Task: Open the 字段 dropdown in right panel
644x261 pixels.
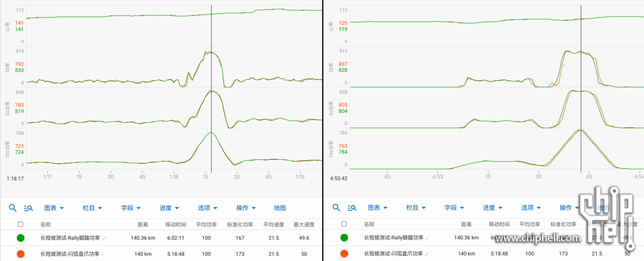Action: [454, 208]
